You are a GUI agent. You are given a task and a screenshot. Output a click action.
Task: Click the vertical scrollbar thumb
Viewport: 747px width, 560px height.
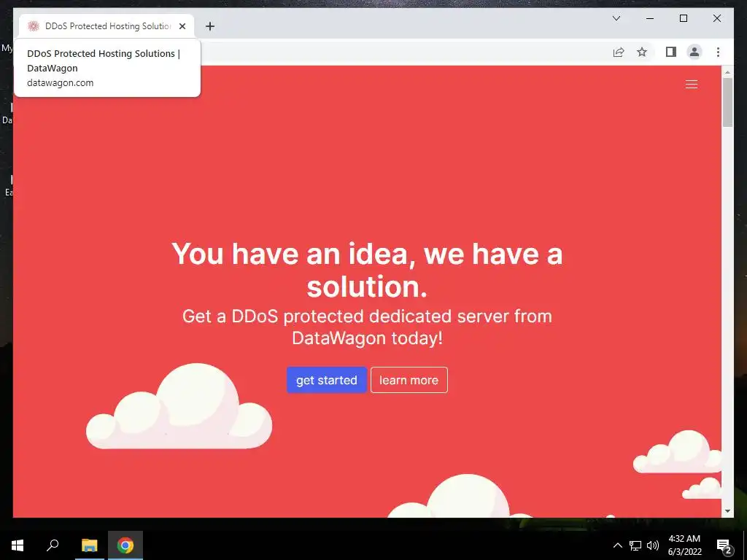click(727, 102)
